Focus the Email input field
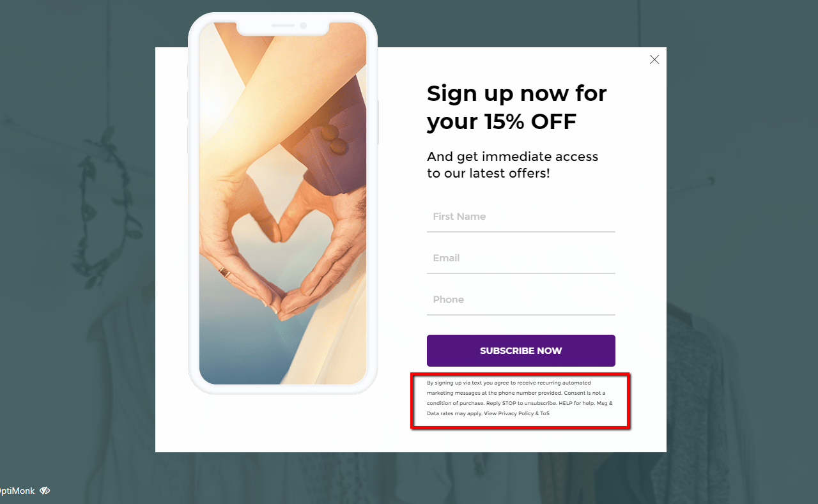Screen dimensions: 818x504 tap(521, 259)
